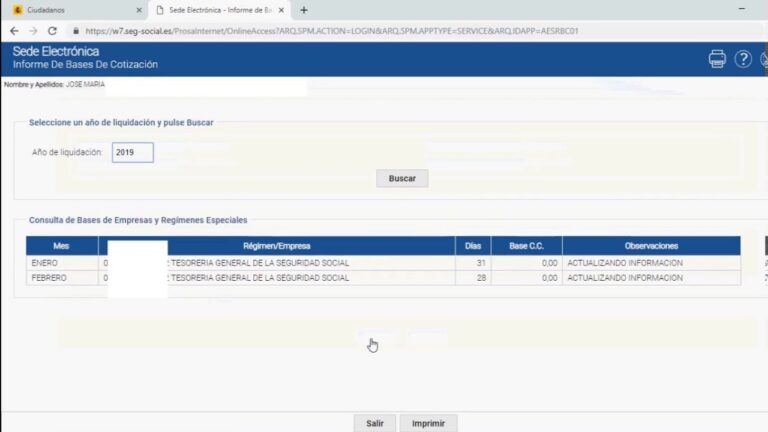Click the printer icon in the header
Viewport: 768px width, 432px height.
click(x=717, y=59)
